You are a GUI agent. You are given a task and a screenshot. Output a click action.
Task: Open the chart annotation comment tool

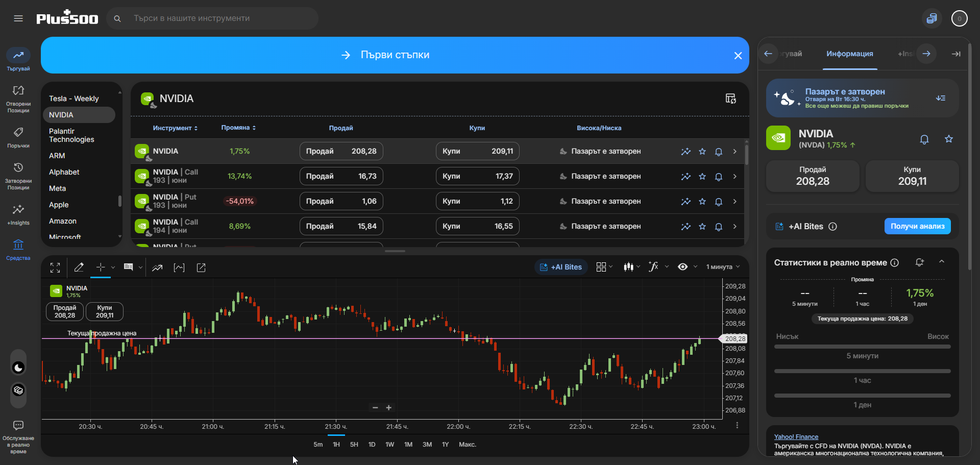click(x=129, y=267)
